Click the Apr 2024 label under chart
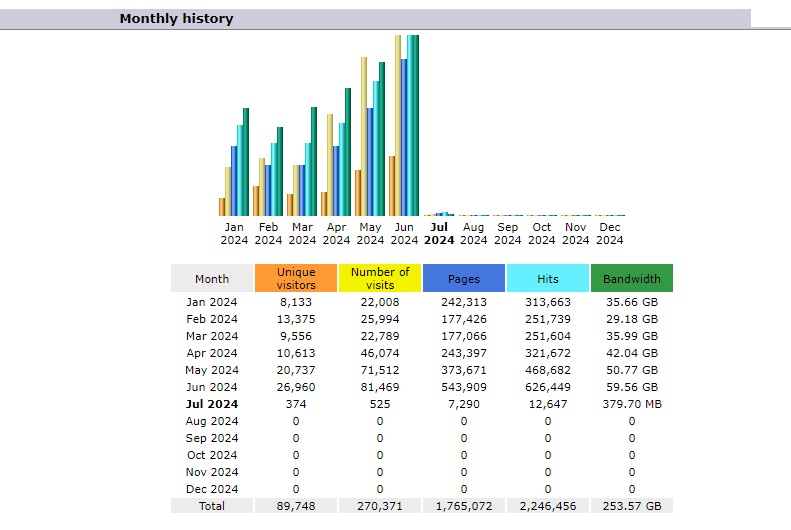 336,233
